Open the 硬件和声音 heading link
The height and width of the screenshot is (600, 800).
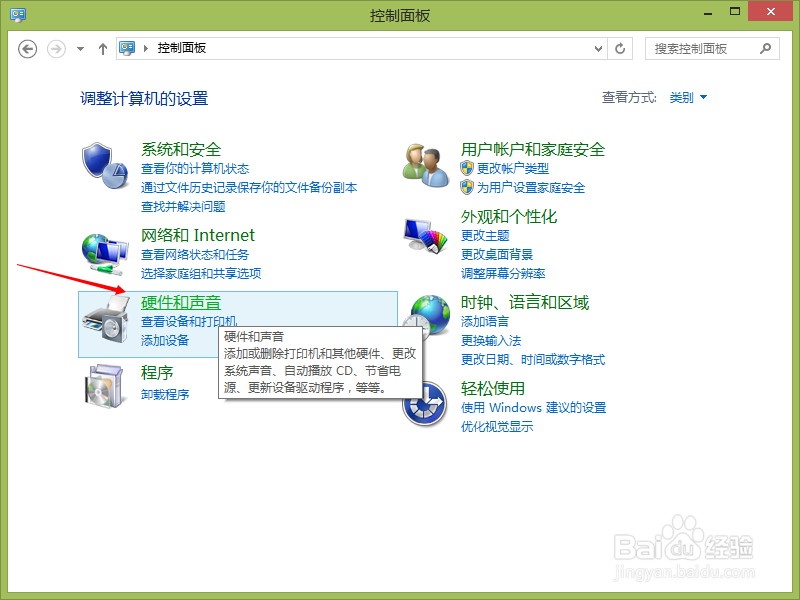click(x=181, y=302)
